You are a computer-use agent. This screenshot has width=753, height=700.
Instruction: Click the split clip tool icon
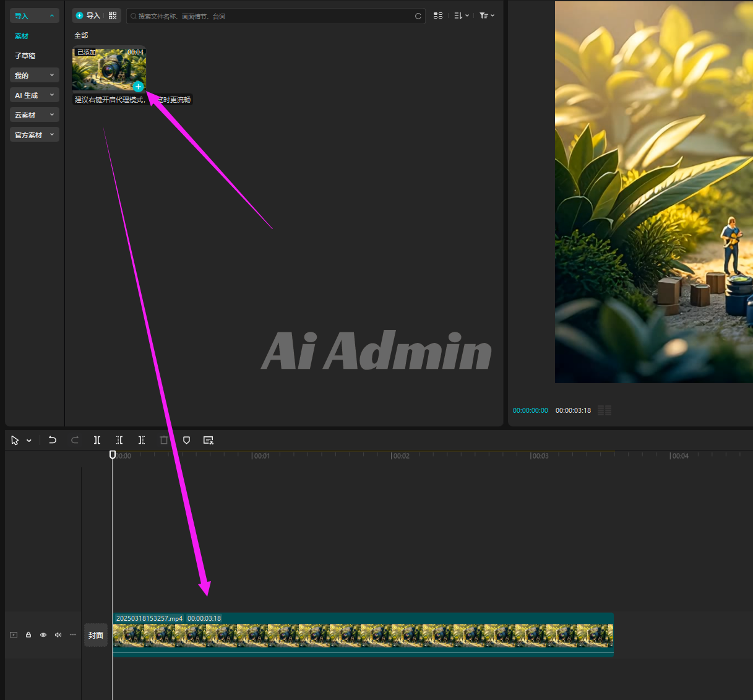coord(97,440)
